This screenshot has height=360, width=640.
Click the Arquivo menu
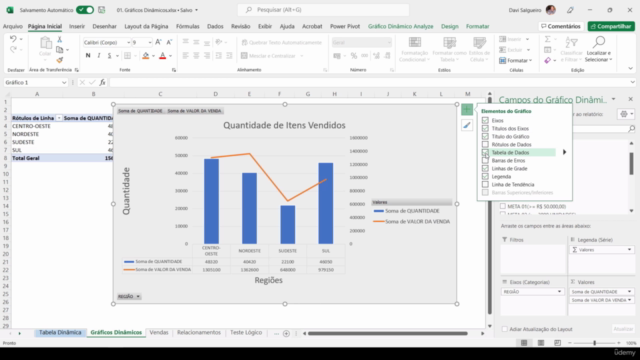[x=13, y=26]
